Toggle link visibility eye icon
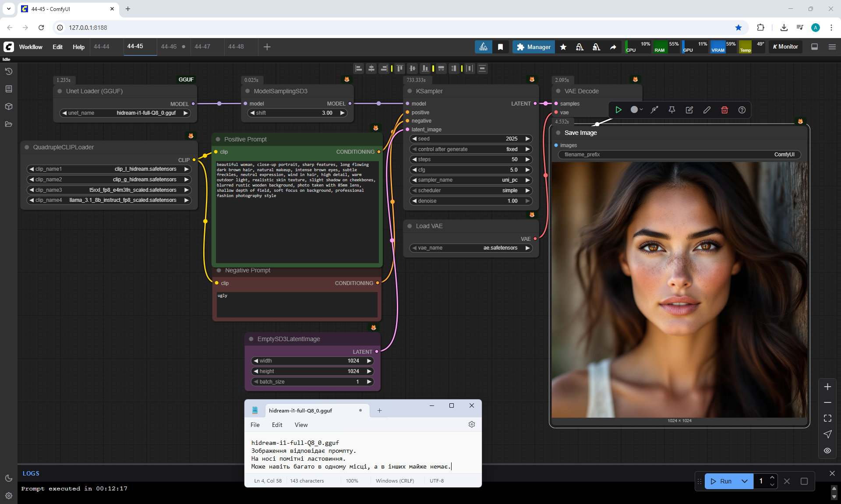The image size is (841, 504). [x=827, y=451]
